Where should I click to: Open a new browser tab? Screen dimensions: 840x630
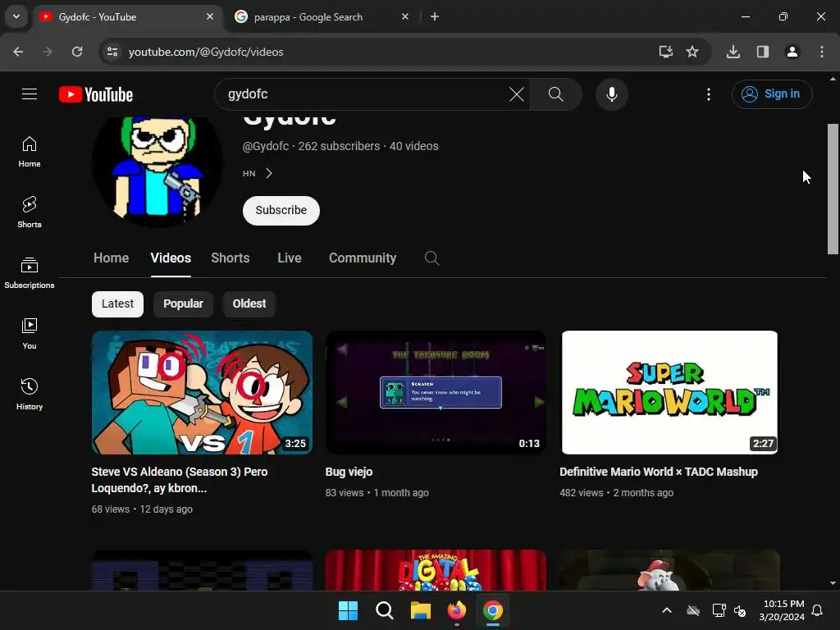click(435, 16)
